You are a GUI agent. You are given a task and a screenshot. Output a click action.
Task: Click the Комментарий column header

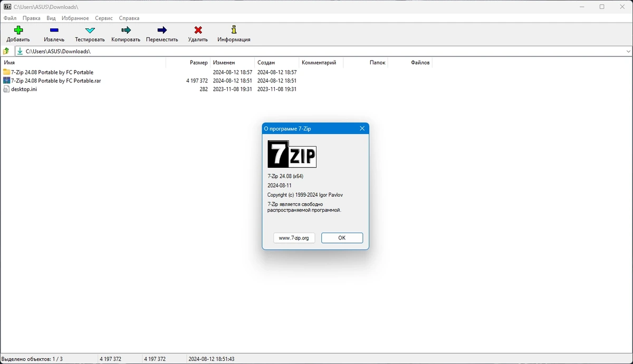point(321,62)
